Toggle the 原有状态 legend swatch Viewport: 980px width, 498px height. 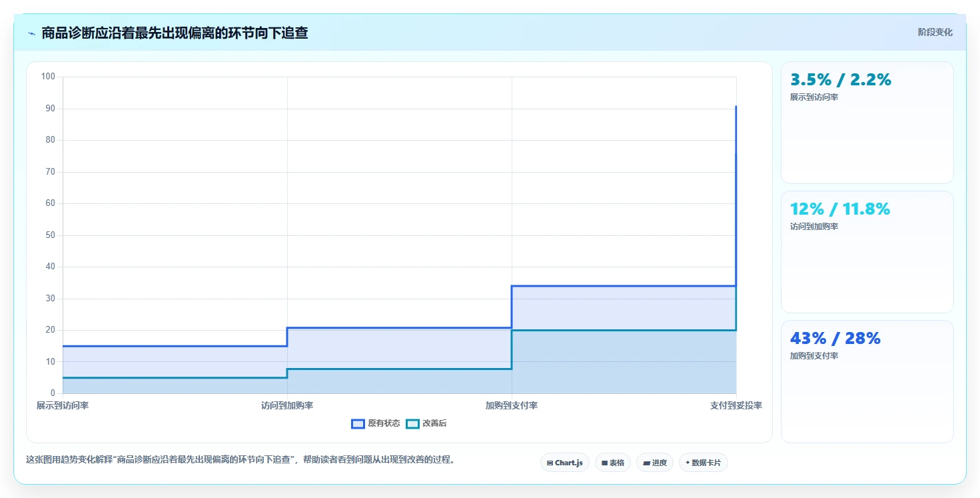[x=358, y=424]
